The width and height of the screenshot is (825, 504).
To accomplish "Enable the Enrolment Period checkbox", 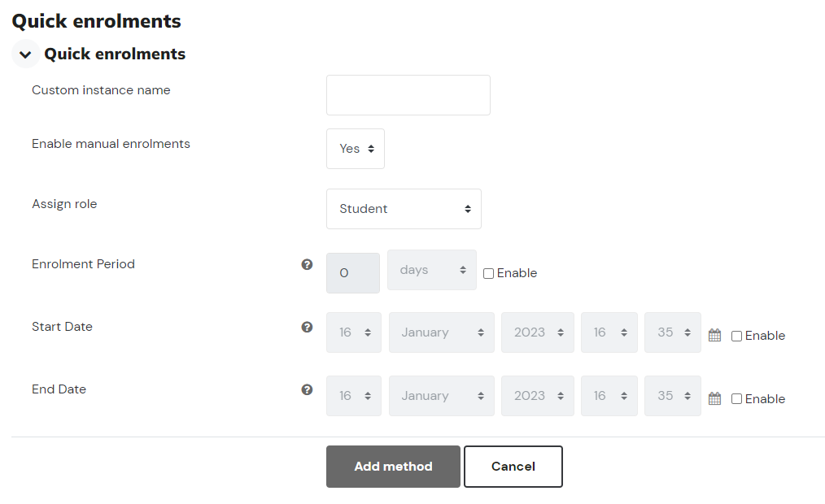I will [488, 273].
